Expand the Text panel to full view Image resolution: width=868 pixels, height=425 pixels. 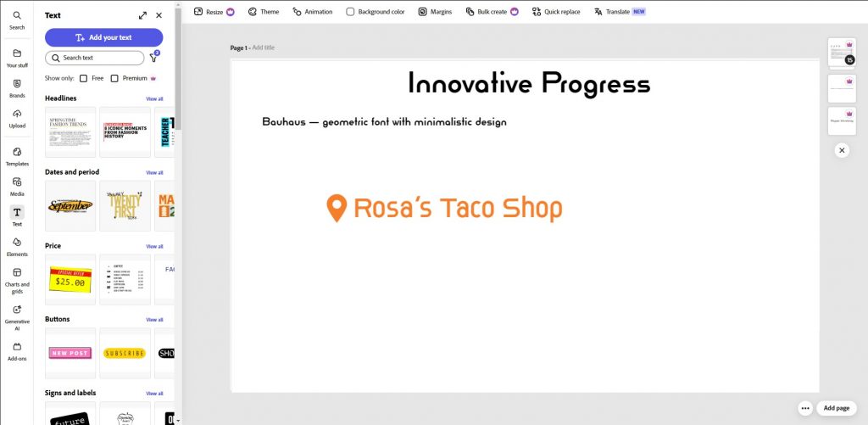pyautogui.click(x=142, y=15)
